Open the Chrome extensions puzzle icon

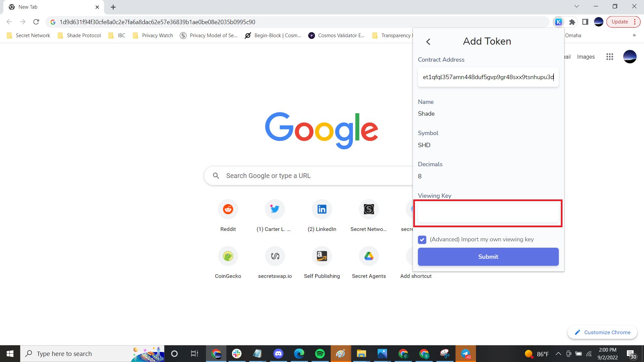coord(572,22)
